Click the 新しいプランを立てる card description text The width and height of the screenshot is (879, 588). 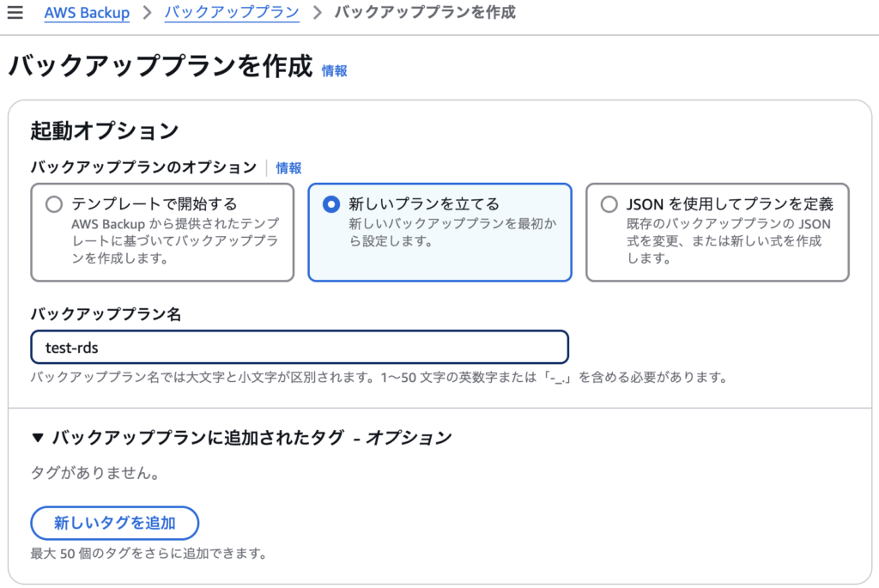pyautogui.click(x=452, y=232)
